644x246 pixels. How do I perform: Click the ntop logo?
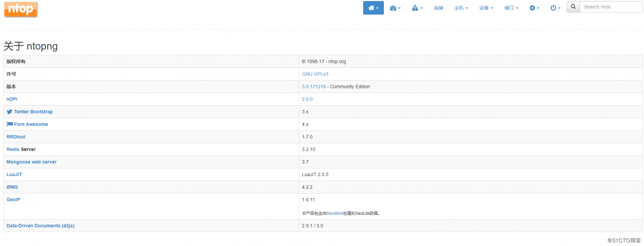(x=21, y=9)
